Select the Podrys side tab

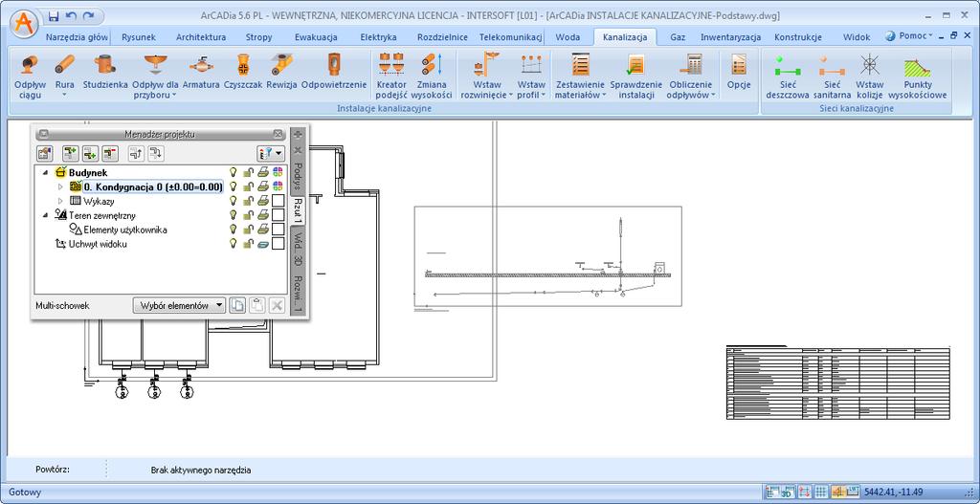pos(299,176)
